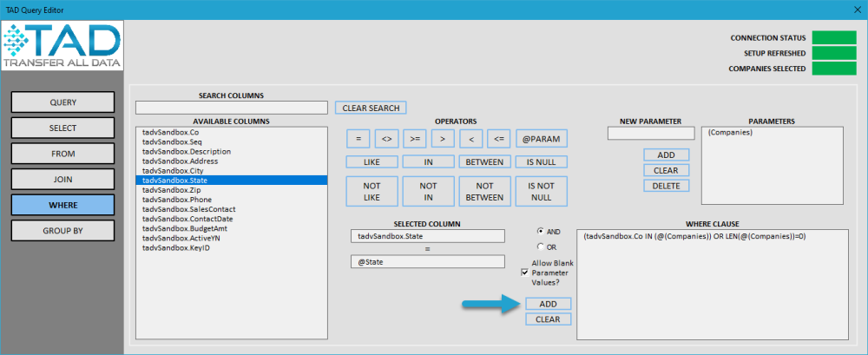Delete the selected parameter

[x=667, y=186]
